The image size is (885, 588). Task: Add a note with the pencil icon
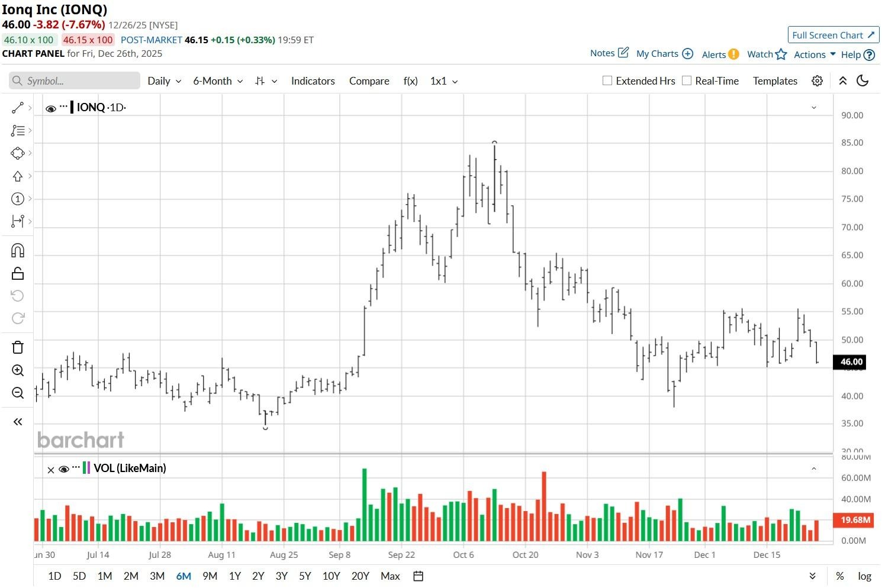pos(623,53)
